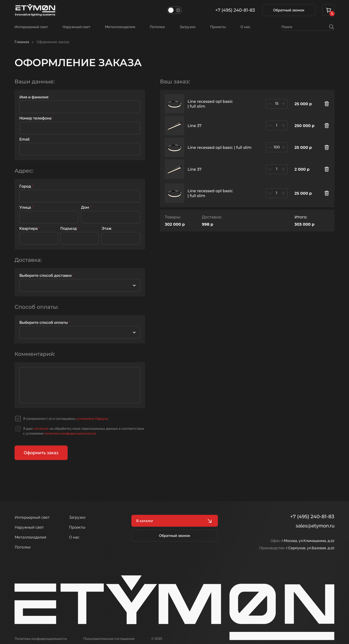Uncheck the Оферта terms agreement checkbox
The height and width of the screenshot is (644, 349).
[x=18, y=419]
